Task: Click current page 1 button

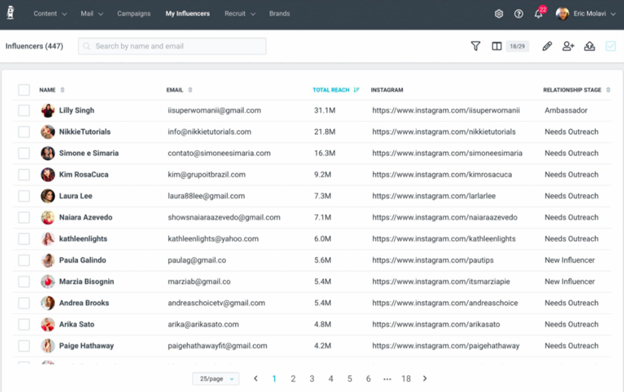Action: point(274,379)
